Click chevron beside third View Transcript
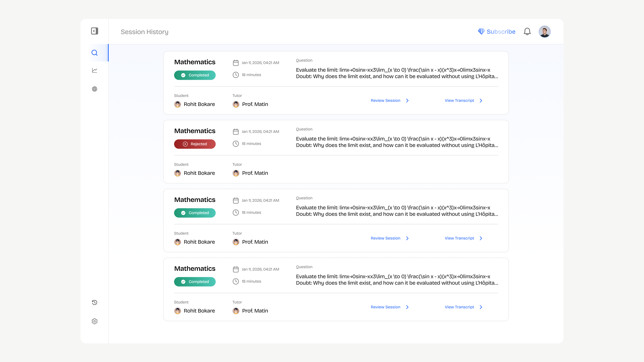The image size is (644, 362). point(481,238)
